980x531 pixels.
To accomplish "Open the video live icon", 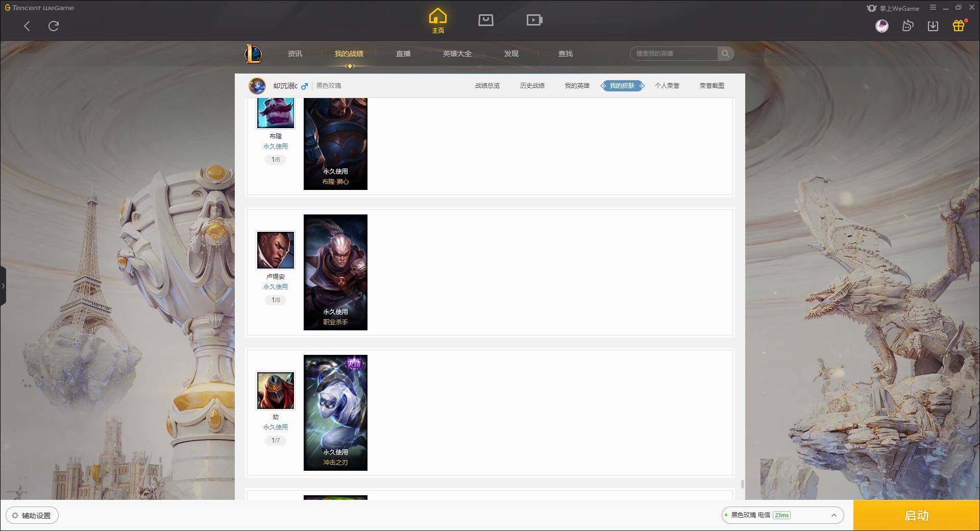I will pyautogui.click(x=534, y=20).
